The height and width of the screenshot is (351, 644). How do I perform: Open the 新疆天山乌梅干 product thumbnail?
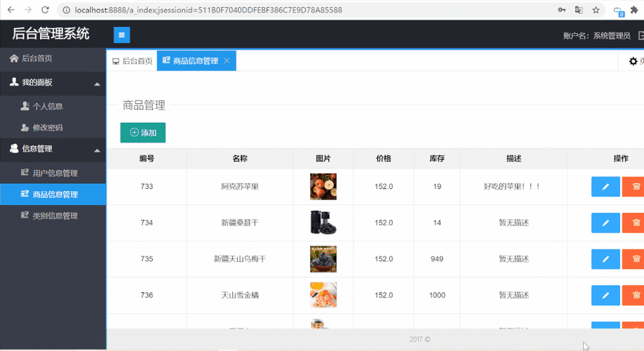323,259
